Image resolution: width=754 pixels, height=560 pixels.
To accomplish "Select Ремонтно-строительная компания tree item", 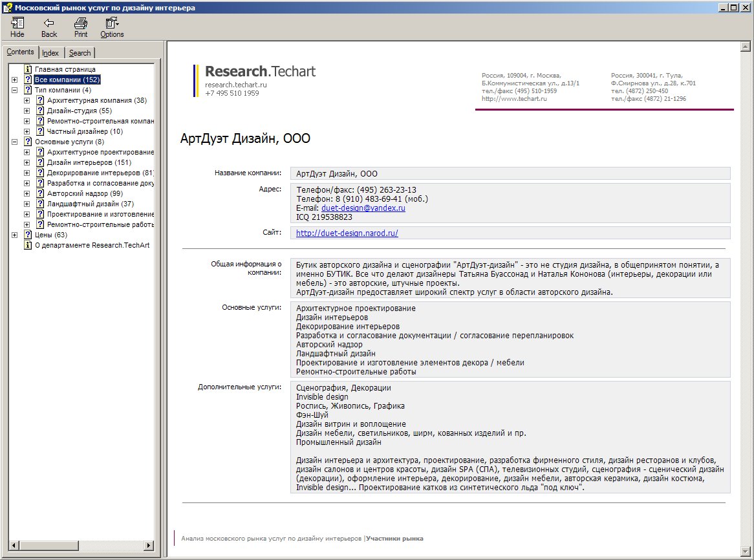I will pyautogui.click(x=100, y=121).
